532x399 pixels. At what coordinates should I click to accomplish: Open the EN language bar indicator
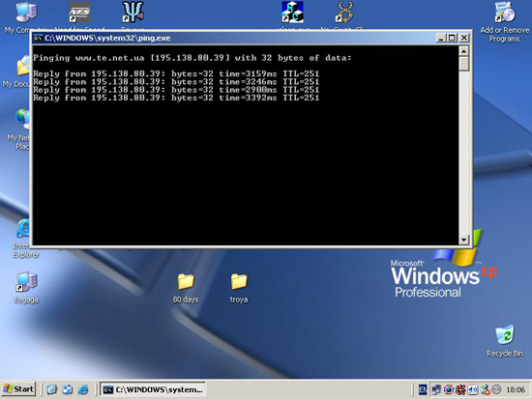coord(423,389)
